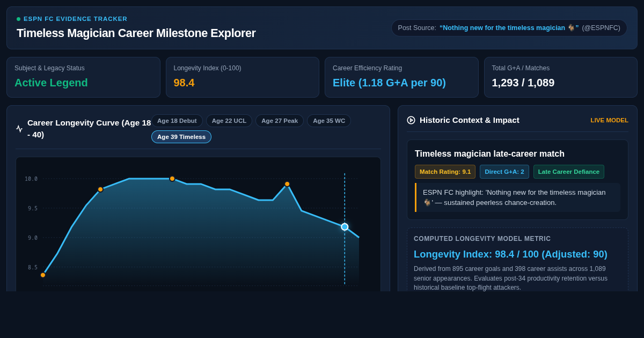Click the 10.0 y-axis label on the chart
Viewport: 644px width, 338px height.
pos(31,179)
